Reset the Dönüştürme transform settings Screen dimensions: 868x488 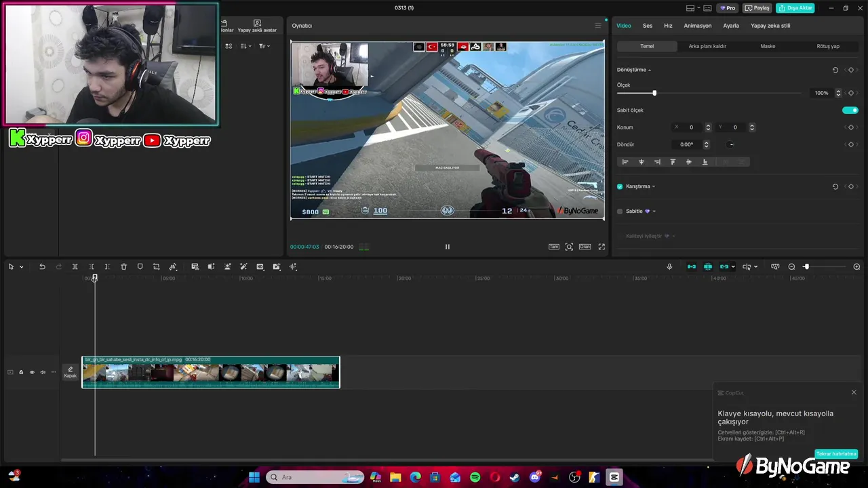(x=835, y=70)
